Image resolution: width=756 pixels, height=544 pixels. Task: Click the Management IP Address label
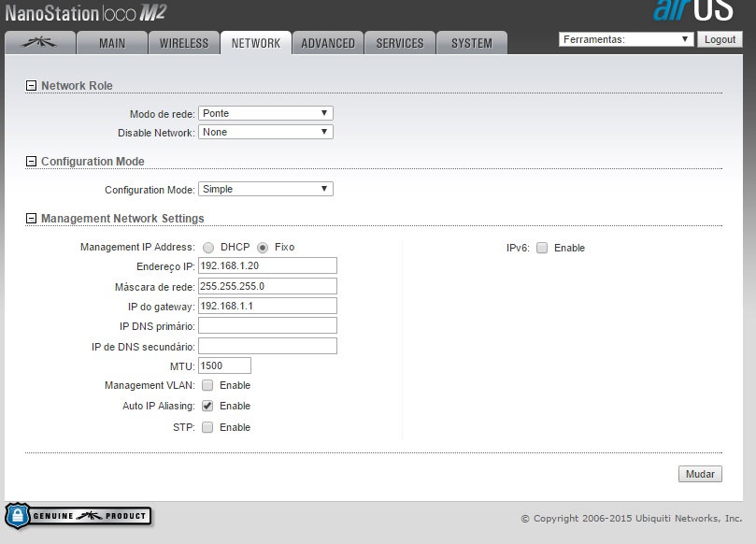(x=137, y=247)
